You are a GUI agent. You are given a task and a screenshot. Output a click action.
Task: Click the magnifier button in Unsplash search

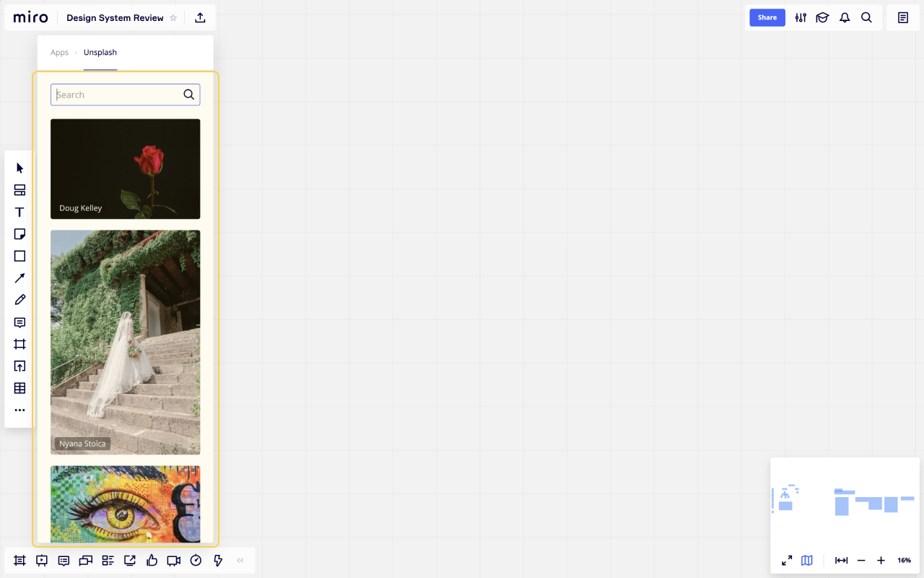189,95
